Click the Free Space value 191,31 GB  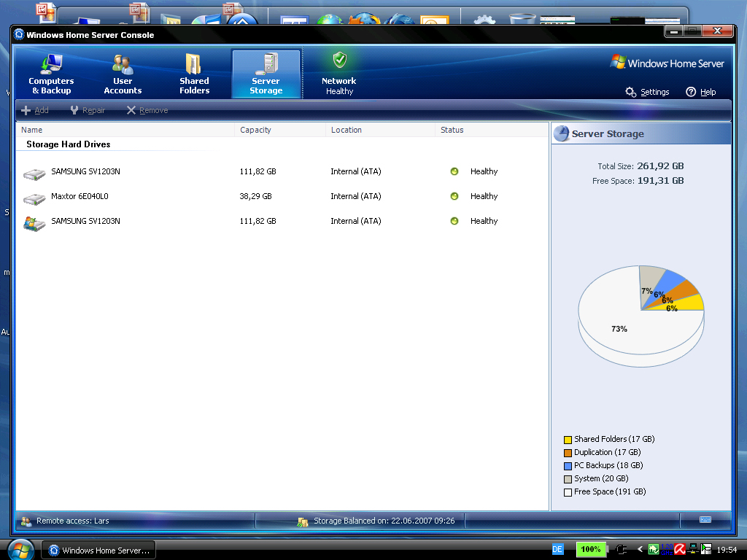click(x=660, y=181)
